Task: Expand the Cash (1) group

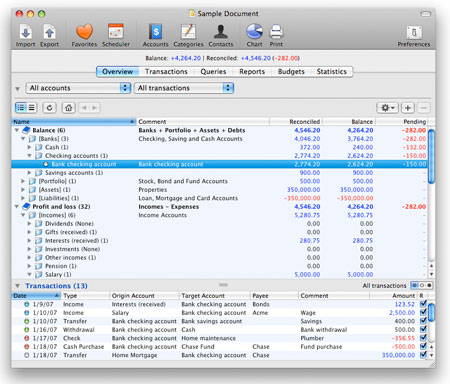Action: coord(29,147)
